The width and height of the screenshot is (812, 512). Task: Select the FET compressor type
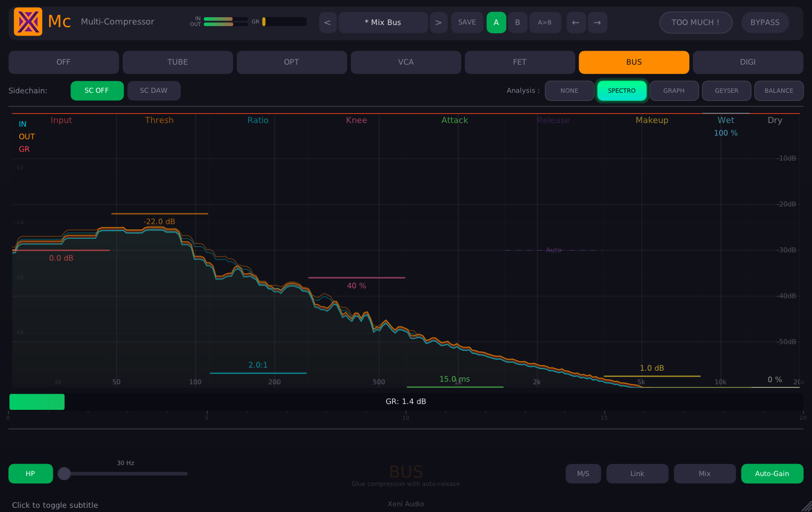click(520, 62)
